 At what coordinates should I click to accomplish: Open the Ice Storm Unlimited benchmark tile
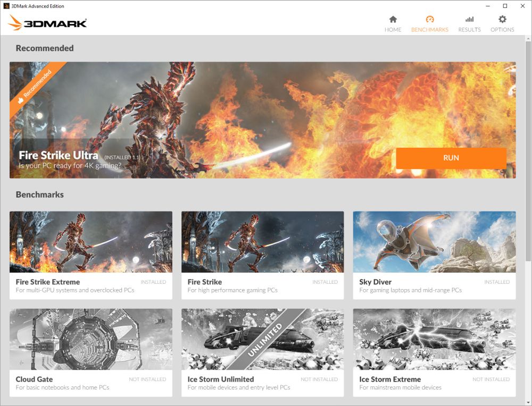[262, 339]
